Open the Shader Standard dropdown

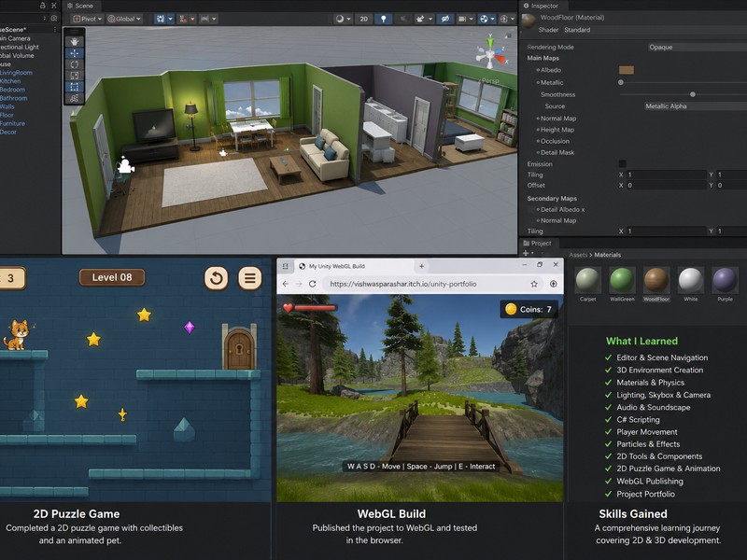tap(655, 30)
